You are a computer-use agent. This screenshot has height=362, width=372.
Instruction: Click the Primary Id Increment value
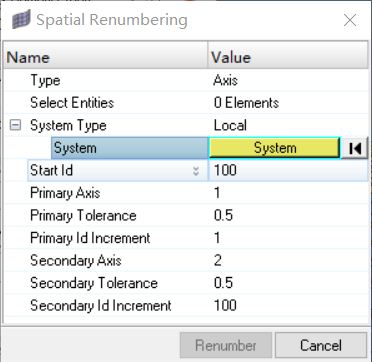click(289, 238)
